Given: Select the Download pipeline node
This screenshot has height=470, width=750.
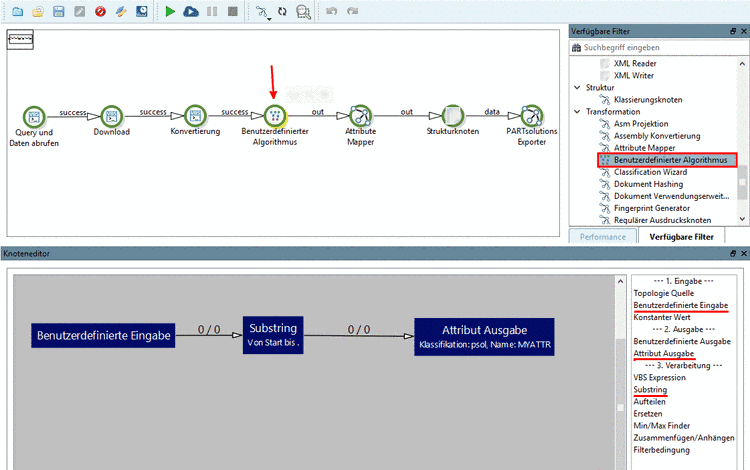Looking at the screenshot, I should click(111, 116).
